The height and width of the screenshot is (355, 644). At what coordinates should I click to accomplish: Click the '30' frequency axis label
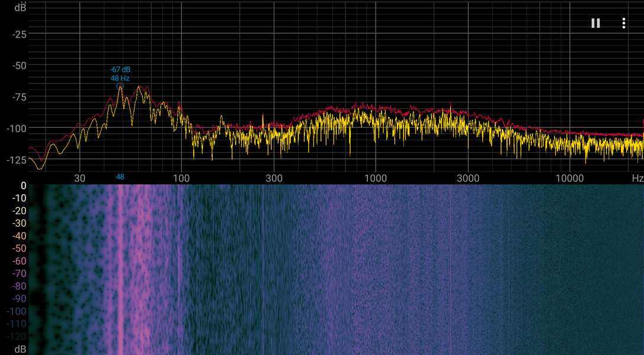(79, 178)
